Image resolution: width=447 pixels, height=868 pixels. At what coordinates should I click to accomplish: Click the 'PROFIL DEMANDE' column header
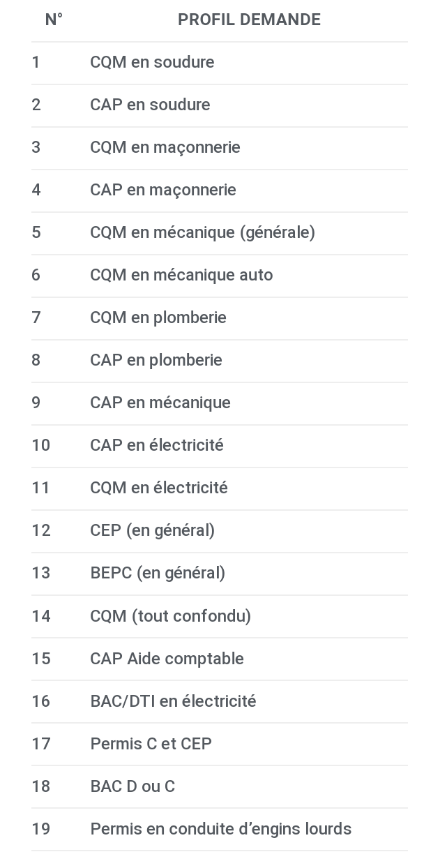point(249,20)
